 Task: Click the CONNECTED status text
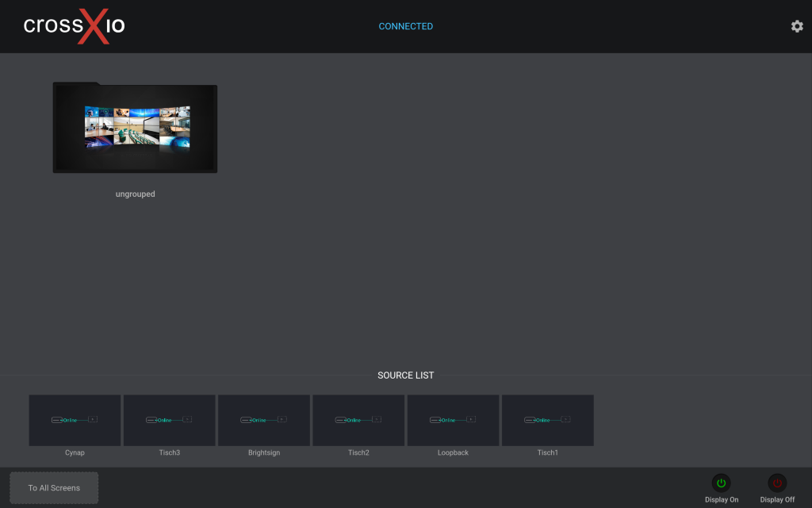pos(405,26)
